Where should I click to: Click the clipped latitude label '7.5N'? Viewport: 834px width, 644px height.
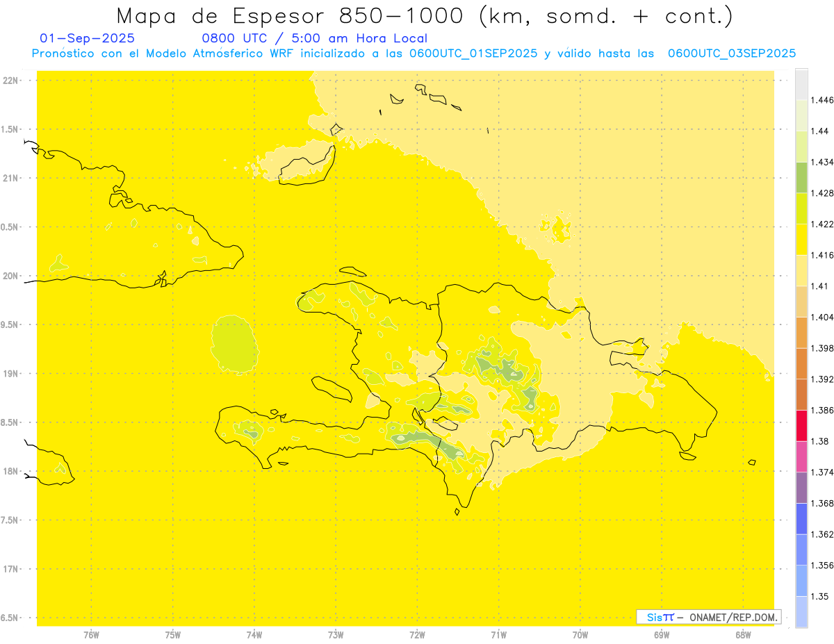pyautogui.click(x=10, y=520)
